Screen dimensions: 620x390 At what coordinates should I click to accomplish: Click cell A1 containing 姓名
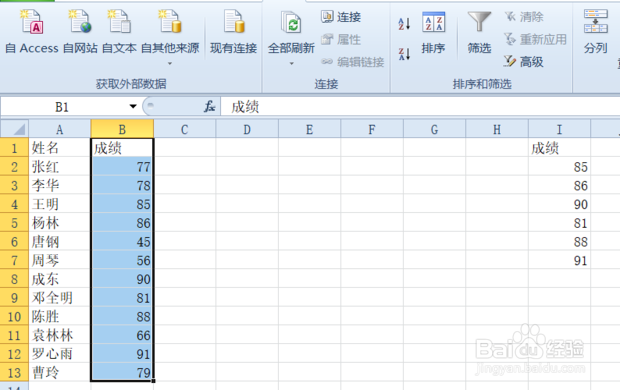click(60, 148)
